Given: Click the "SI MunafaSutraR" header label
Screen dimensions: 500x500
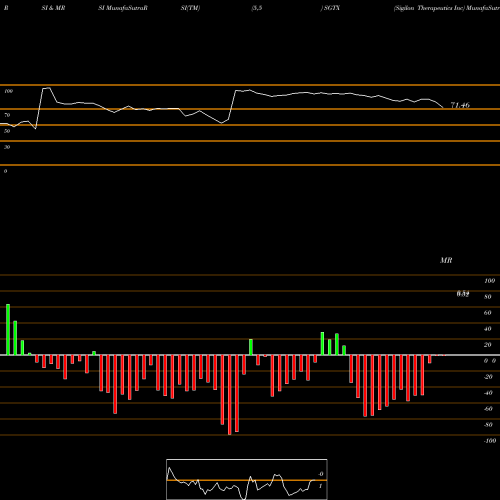Looking at the screenshot, I should tap(123, 8).
